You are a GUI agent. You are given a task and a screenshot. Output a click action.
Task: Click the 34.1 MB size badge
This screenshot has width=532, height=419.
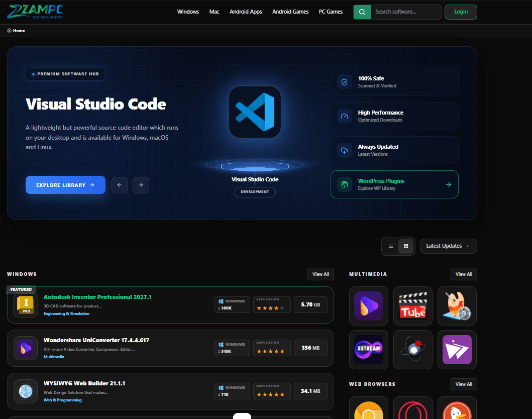tap(310, 391)
